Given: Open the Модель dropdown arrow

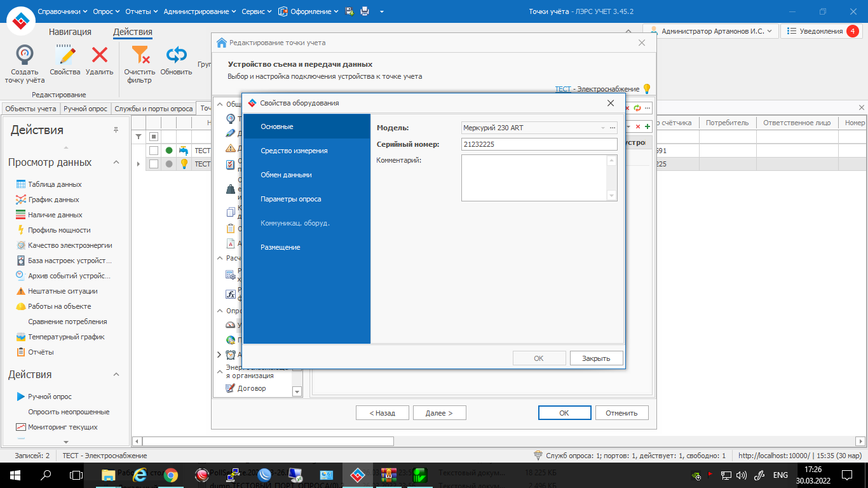Looking at the screenshot, I should point(603,128).
